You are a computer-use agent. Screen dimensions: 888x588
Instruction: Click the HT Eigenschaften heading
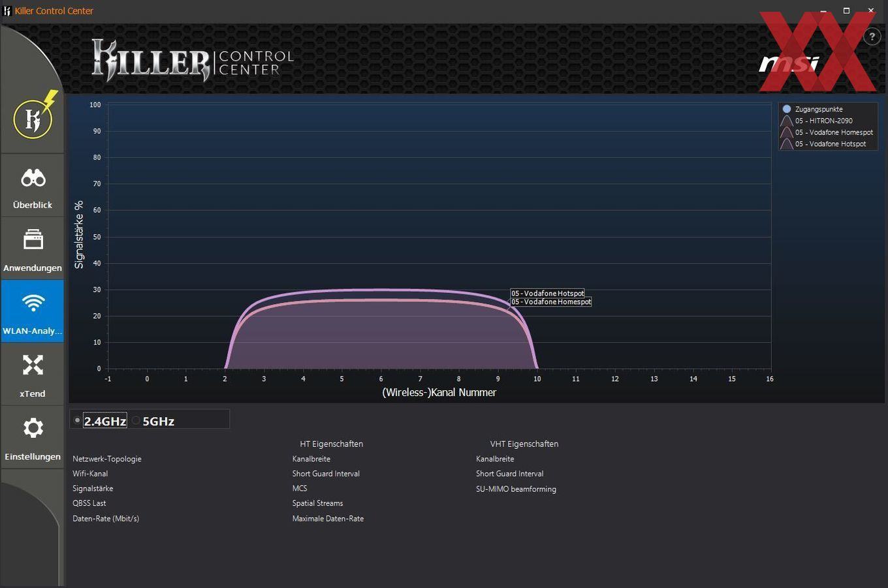pos(332,444)
